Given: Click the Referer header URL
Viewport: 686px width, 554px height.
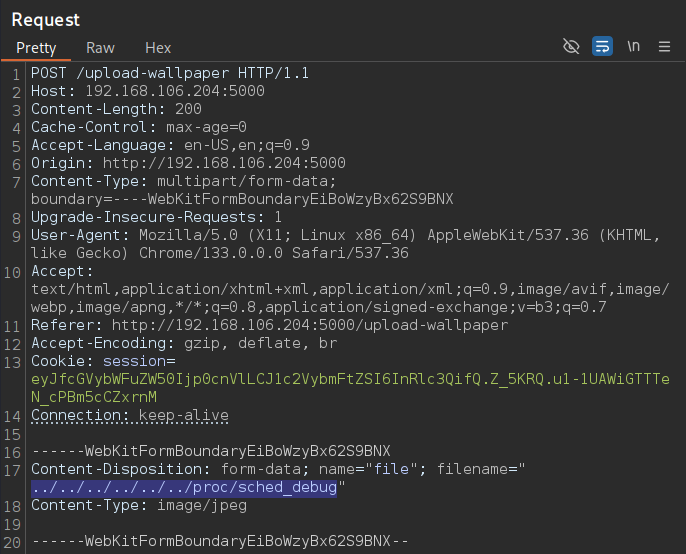Looking at the screenshot, I should tap(310, 325).
